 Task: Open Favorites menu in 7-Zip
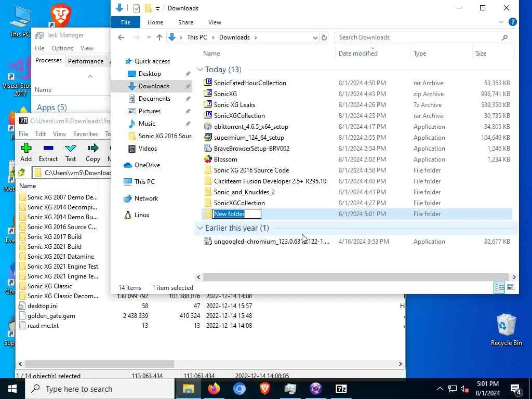(86, 134)
